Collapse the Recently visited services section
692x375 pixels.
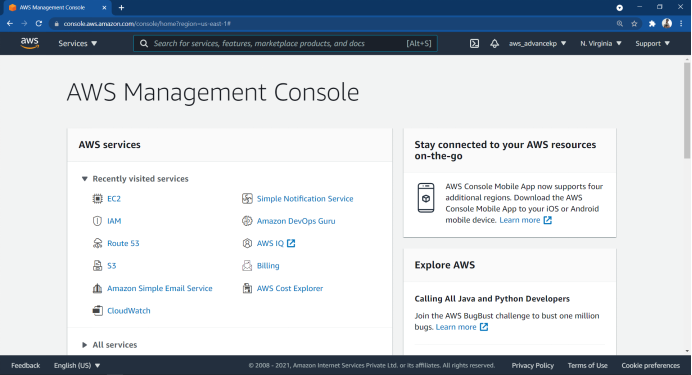click(84, 179)
